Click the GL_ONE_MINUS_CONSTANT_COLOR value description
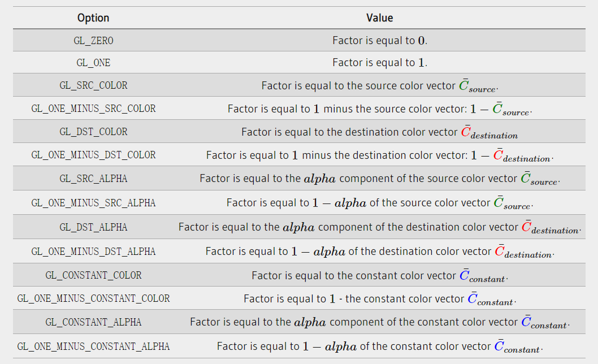 (x=380, y=299)
